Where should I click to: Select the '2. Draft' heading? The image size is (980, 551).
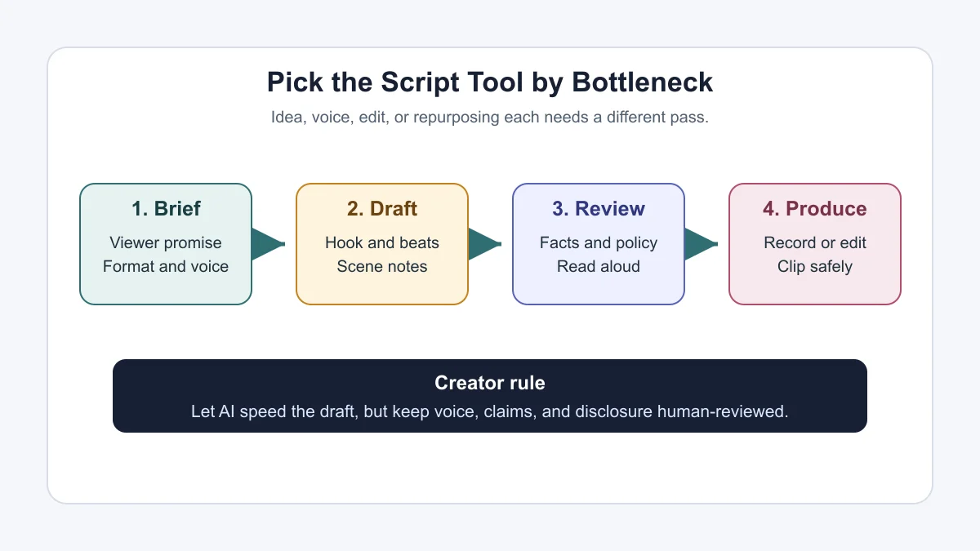pos(382,208)
